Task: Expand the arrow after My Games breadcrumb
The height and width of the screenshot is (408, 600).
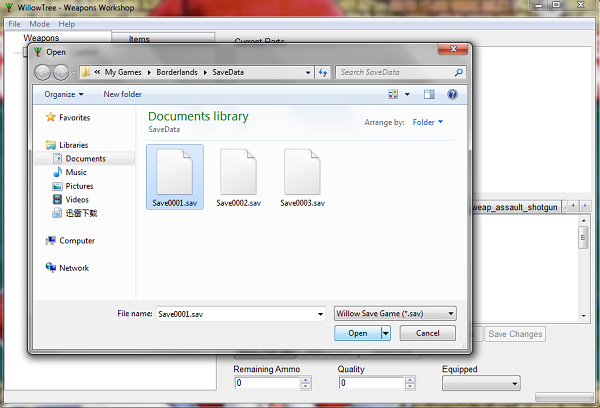Action: 148,72
